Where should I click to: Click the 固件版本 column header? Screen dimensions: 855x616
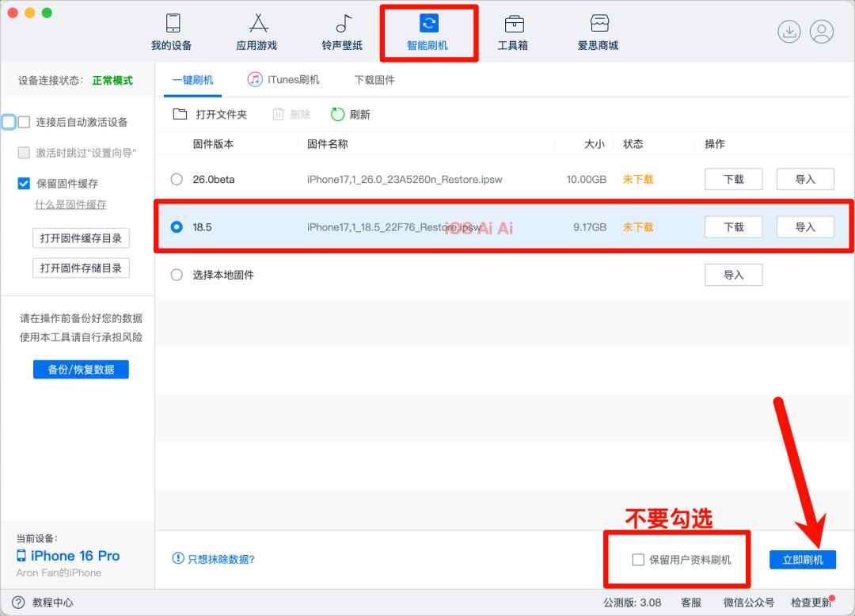(x=213, y=144)
